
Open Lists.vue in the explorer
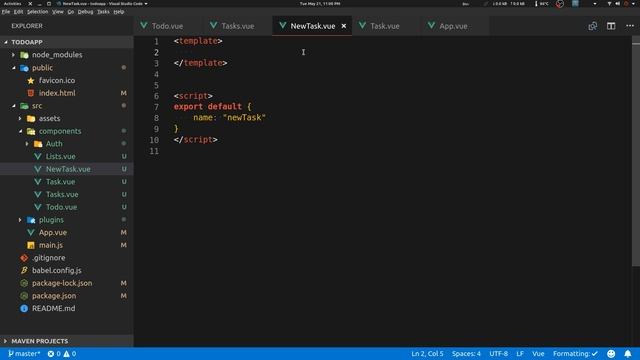tap(60, 156)
